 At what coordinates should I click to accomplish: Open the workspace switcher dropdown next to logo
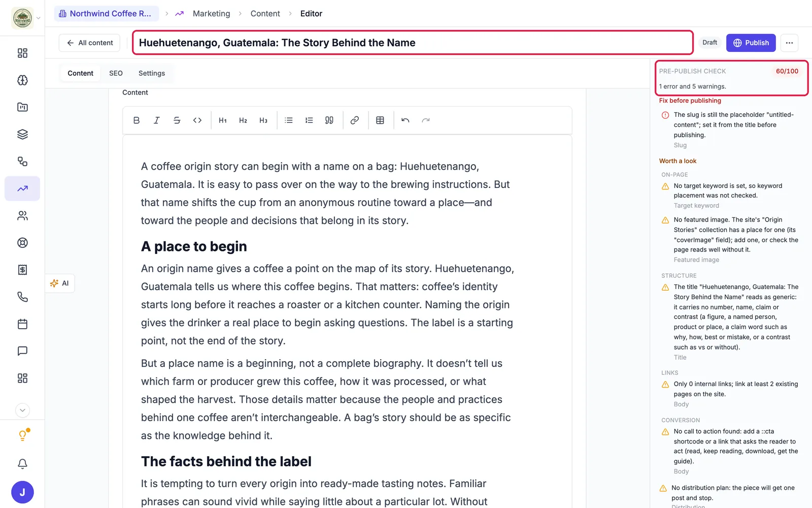click(x=39, y=18)
